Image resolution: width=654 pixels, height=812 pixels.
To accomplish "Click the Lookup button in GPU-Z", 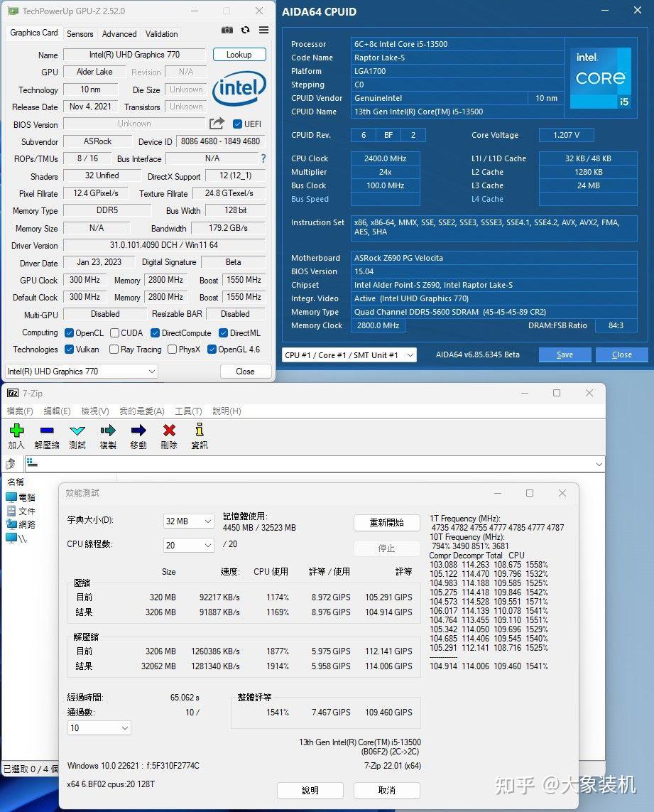I will tap(239, 55).
